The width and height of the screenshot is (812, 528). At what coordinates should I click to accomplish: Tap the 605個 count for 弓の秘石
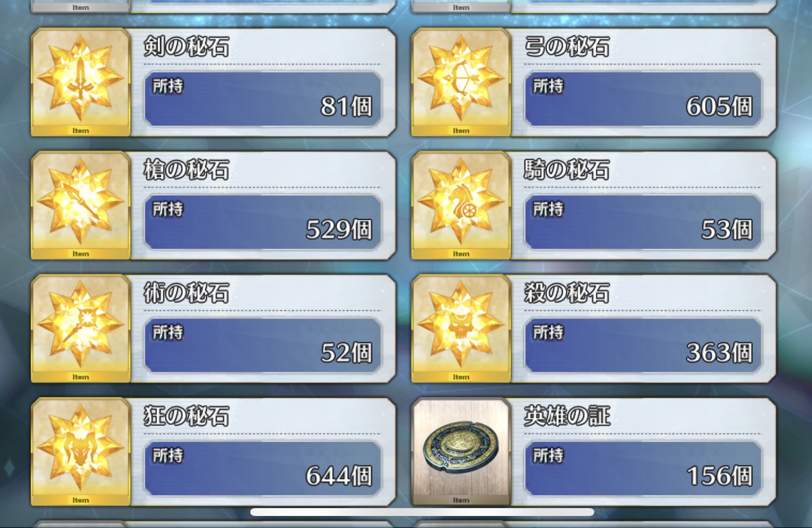click(719, 106)
